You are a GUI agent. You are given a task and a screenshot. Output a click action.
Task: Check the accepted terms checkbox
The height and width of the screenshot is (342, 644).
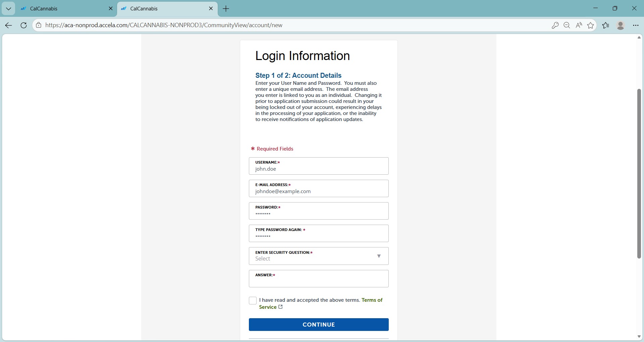click(x=253, y=300)
